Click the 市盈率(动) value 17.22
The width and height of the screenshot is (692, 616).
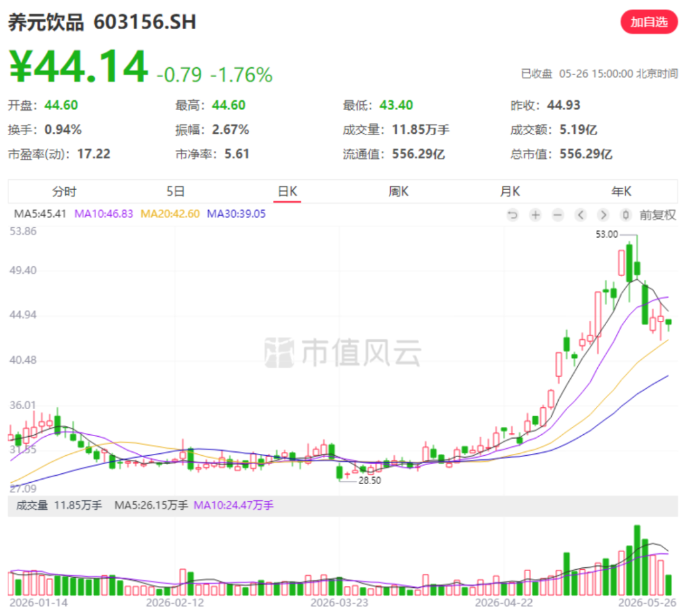point(94,154)
